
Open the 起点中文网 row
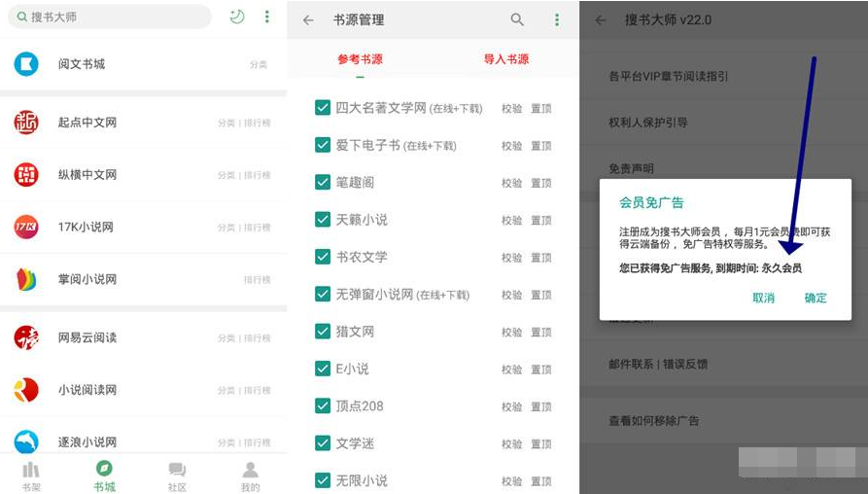[144, 123]
